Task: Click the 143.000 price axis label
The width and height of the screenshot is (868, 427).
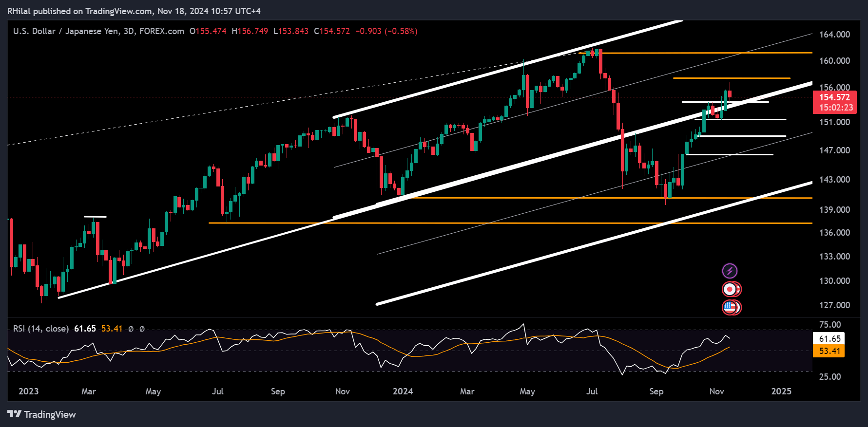Action: coord(834,180)
